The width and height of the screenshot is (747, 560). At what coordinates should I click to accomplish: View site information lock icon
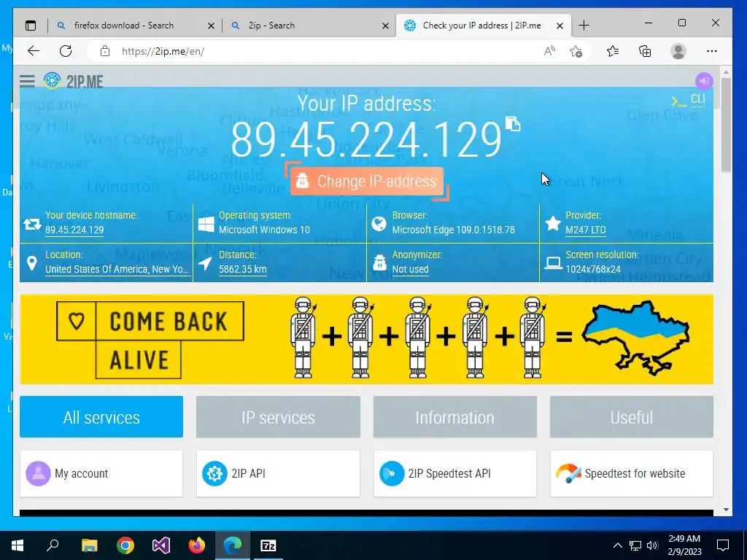tap(105, 51)
